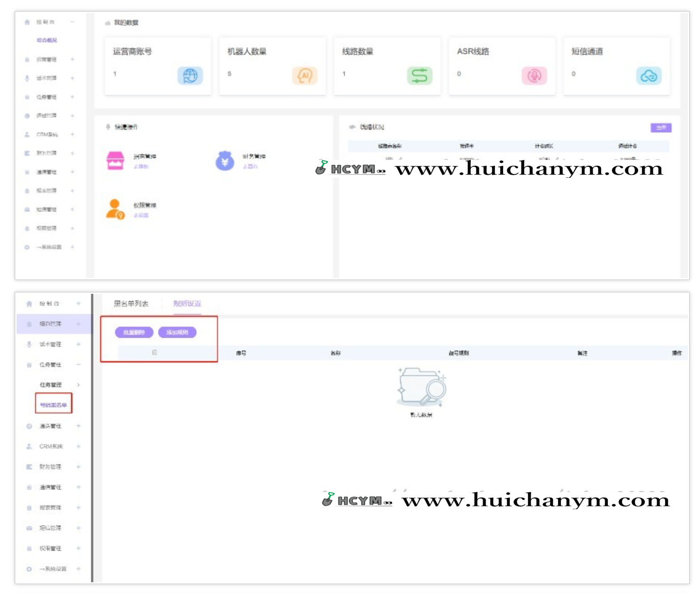Select the 规则设置 tab

tap(187, 304)
